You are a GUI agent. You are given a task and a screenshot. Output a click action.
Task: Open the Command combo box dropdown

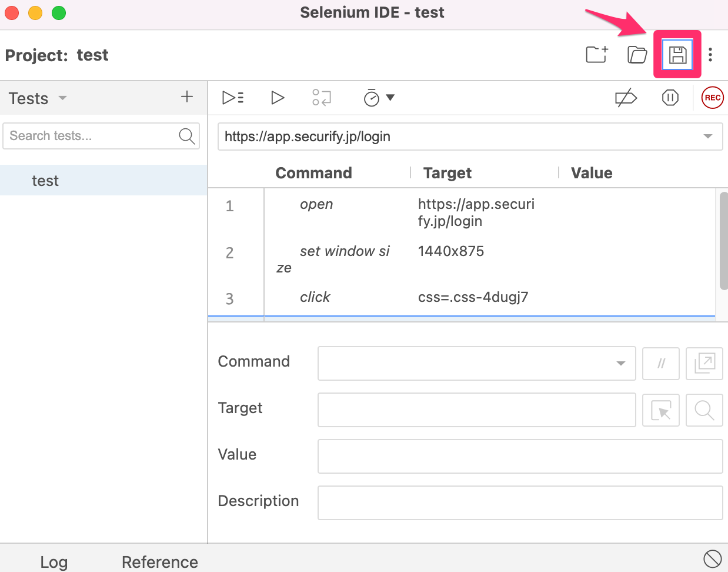coord(620,363)
